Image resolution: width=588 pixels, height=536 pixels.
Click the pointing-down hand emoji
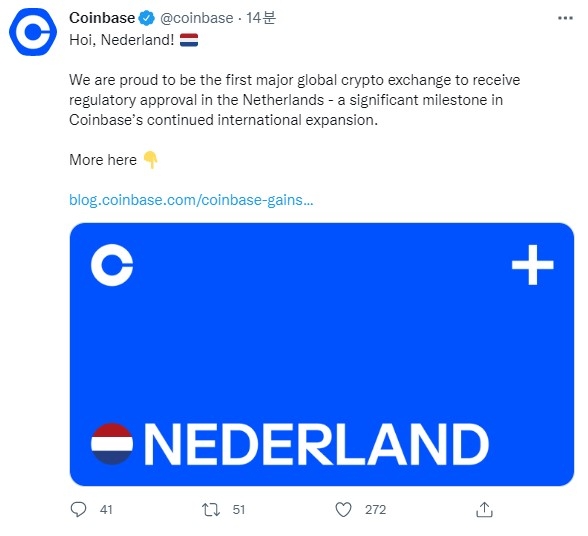(150, 160)
